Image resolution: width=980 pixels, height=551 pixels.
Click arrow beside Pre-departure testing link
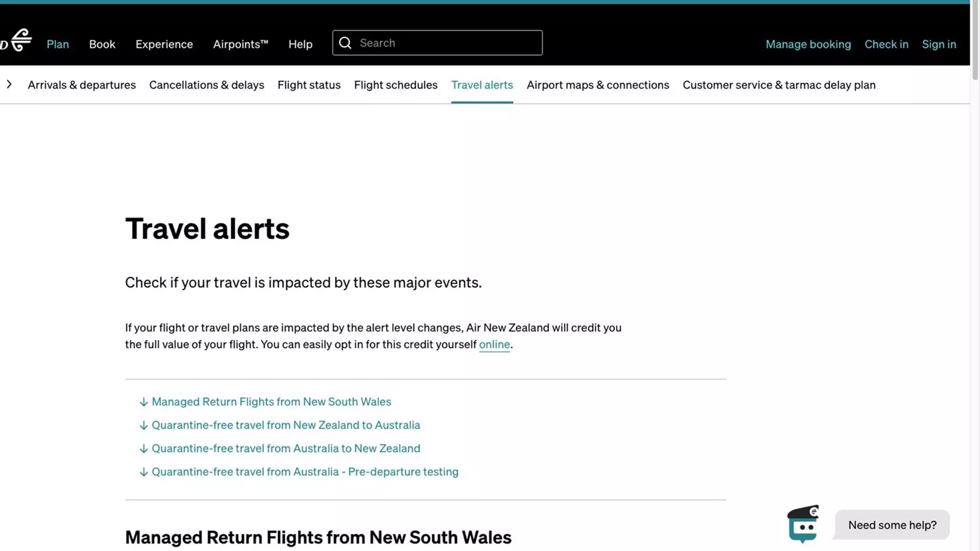pyautogui.click(x=143, y=472)
